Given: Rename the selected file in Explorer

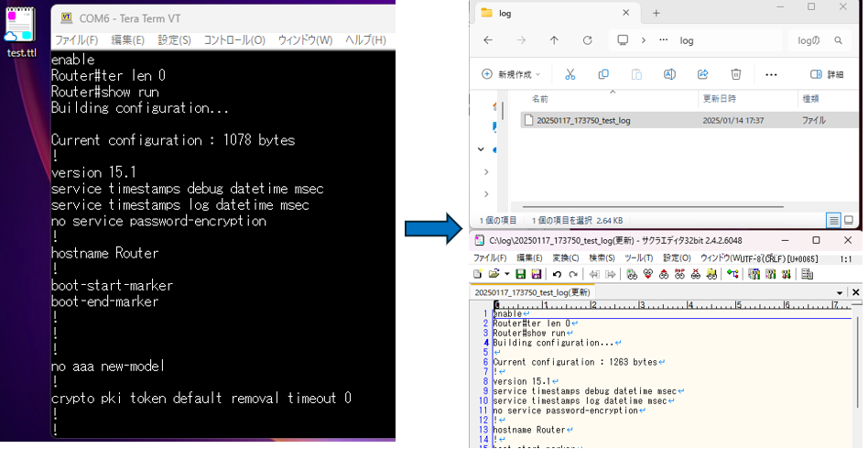Looking at the screenshot, I should (x=670, y=74).
